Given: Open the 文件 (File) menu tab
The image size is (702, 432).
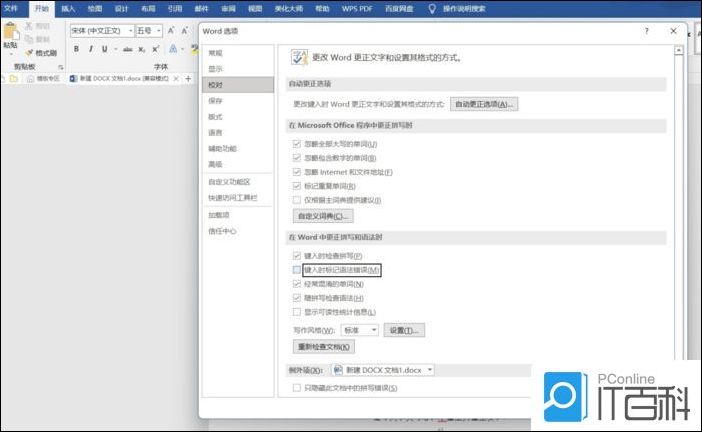Looking at the screenshot, I should coord(10,9).
